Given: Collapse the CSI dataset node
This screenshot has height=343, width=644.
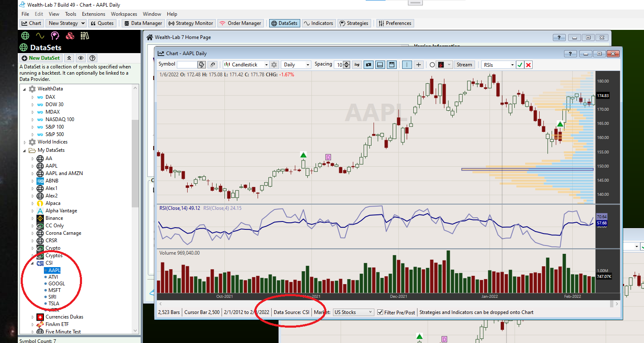Looking at the screenshot, I should click(32, 263).
